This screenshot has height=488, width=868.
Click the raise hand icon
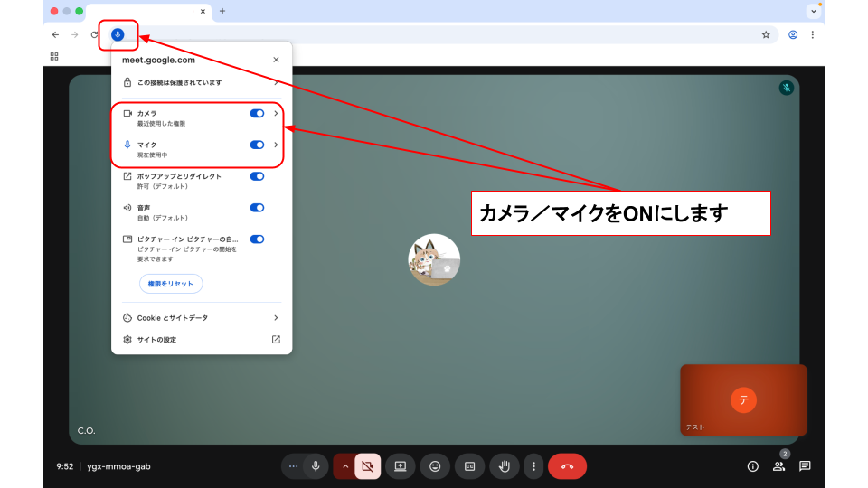[505, 466]
